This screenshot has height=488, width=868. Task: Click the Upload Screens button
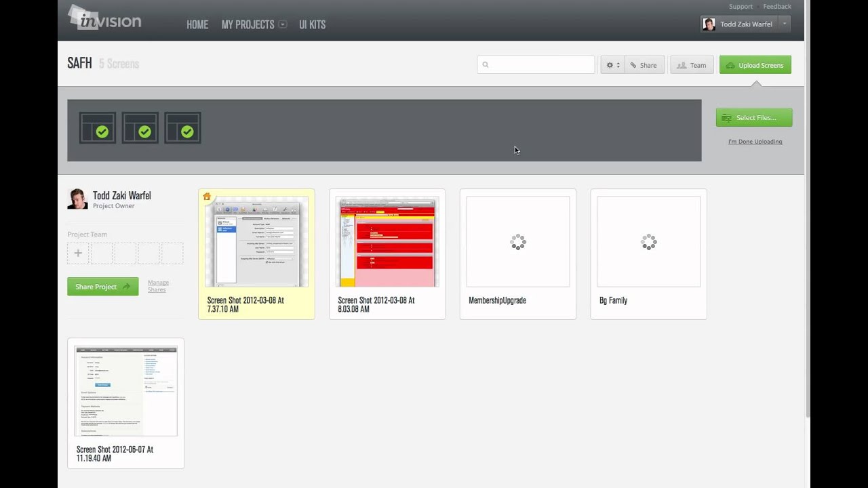(x=755, y=65)
